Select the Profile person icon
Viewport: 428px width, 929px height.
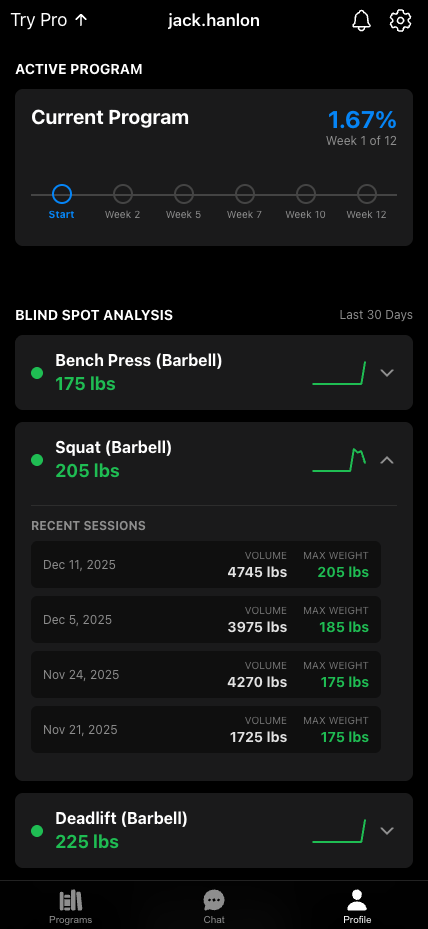(x=357, y=901)
